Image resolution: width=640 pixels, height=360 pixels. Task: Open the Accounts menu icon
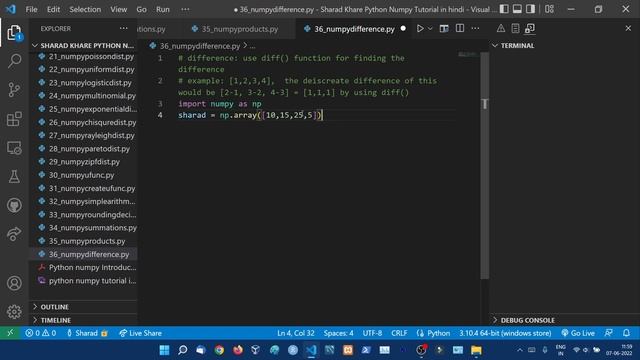tap(14, 283)
